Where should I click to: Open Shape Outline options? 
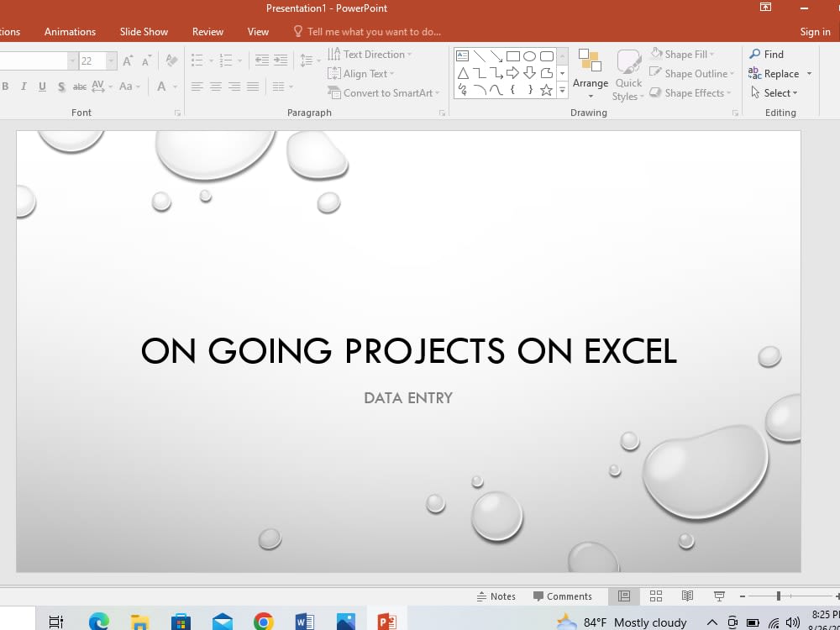point(691,73)
